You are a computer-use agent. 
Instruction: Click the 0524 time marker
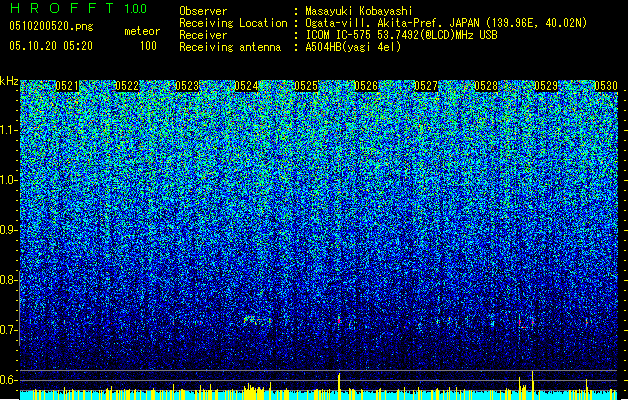coord(246,86)
